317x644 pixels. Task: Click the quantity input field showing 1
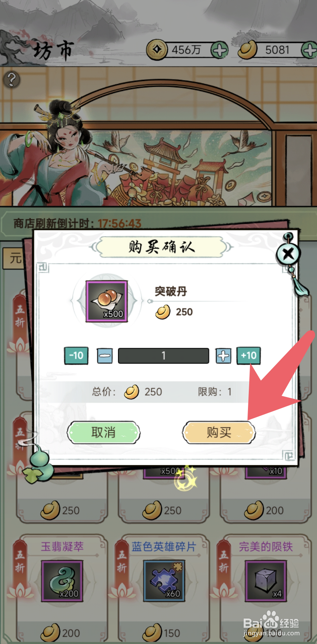163,356
